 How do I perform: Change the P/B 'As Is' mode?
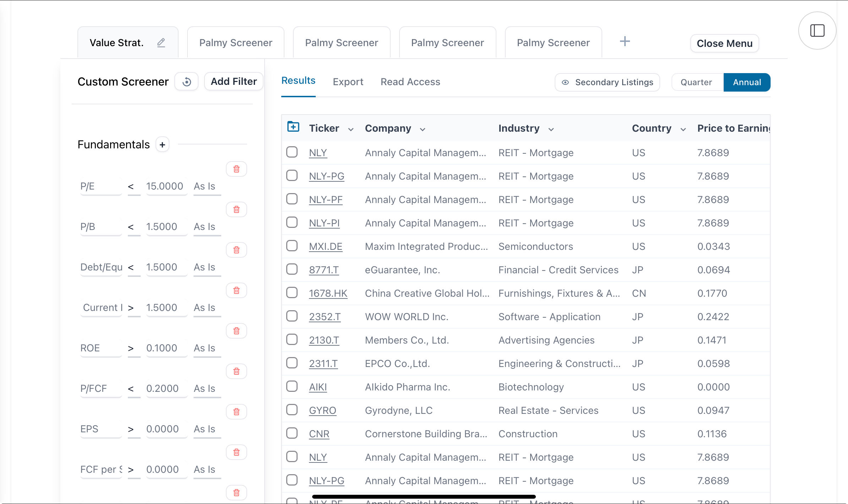point(207,227)
